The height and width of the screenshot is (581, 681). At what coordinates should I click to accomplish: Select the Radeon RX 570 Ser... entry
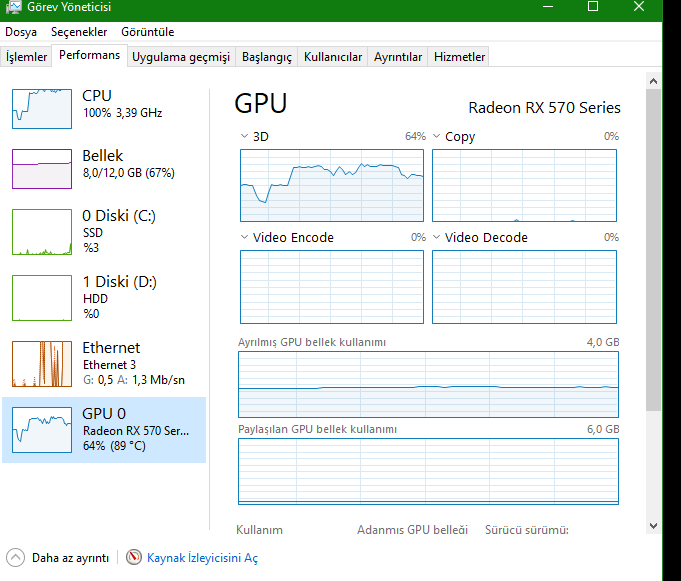pyautogui.click(x=104, y=430)
